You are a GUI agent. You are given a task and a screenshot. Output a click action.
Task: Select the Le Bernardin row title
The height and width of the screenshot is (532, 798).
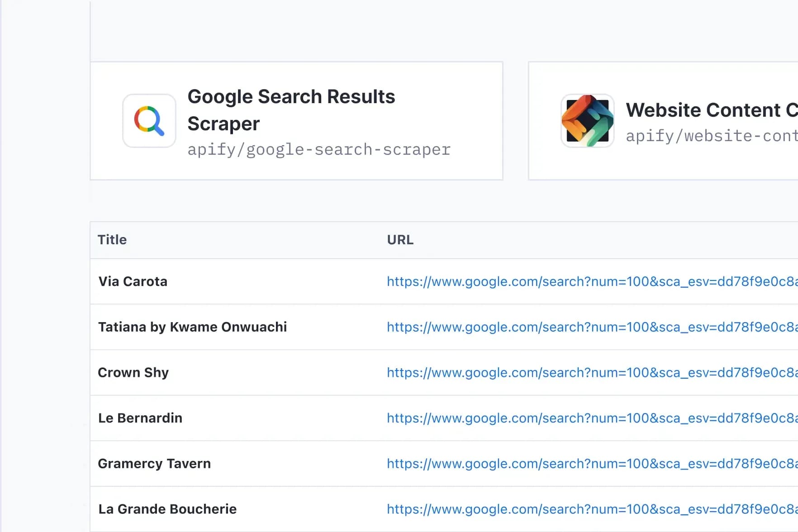[x=140, y=418]
